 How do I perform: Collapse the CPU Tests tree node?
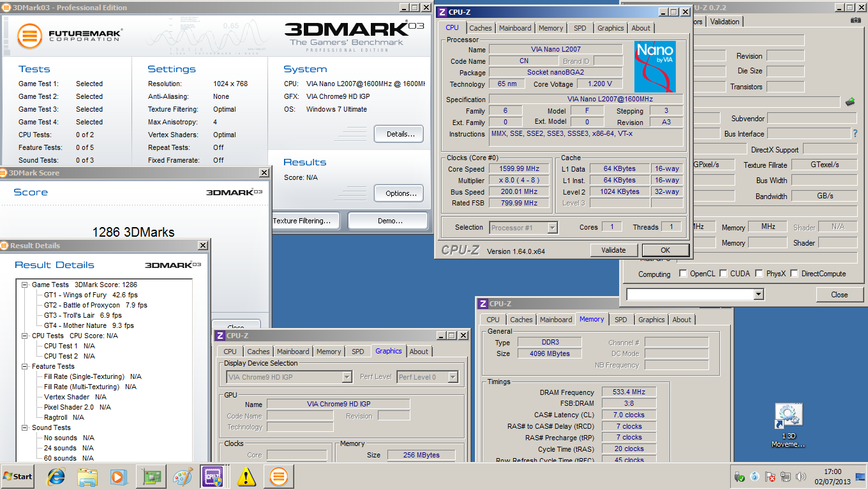point(25,336)
